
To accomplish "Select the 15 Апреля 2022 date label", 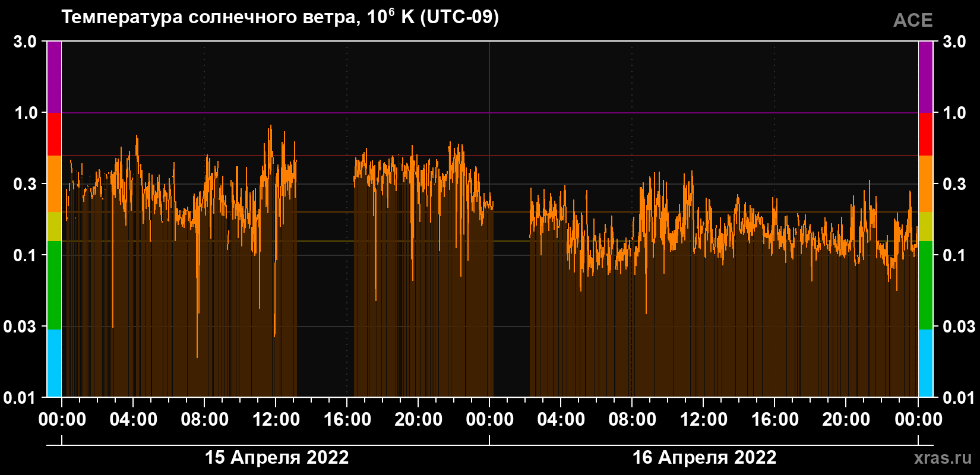I will point(277,458).
